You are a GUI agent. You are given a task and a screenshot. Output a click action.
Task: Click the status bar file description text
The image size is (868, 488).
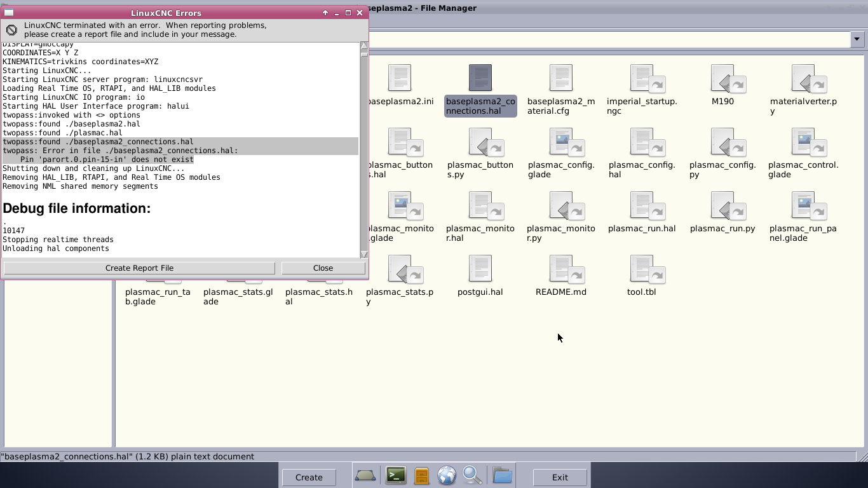pos(127,456)
